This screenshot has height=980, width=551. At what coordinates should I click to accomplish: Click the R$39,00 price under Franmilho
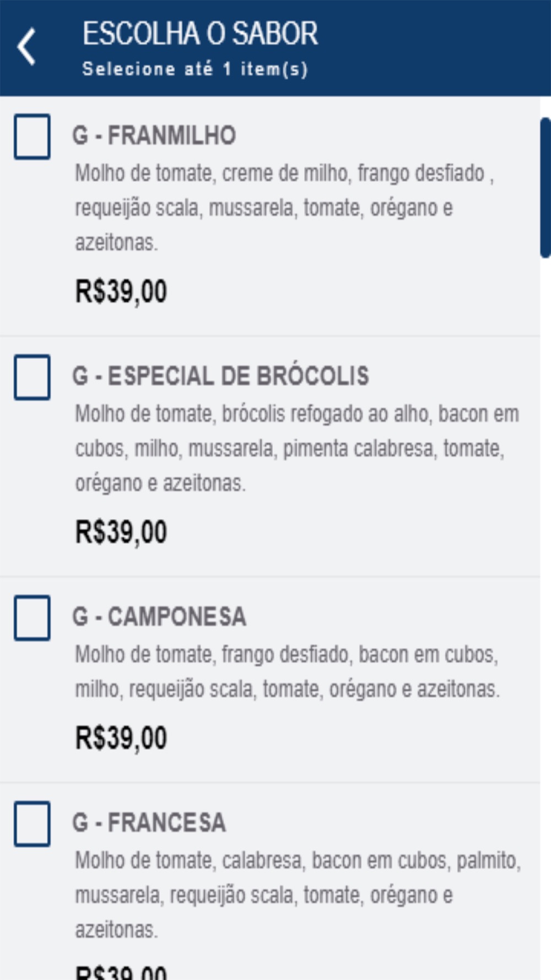121,291
